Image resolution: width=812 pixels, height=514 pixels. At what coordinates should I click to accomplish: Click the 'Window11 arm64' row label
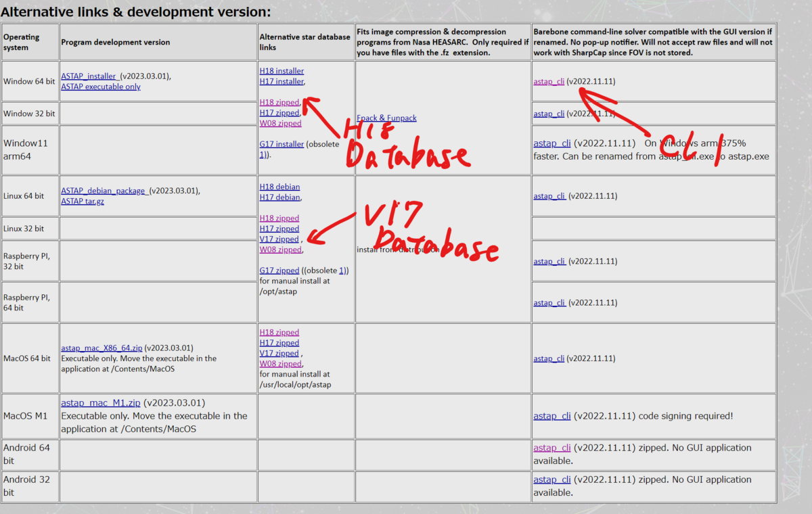coord(26,149)
